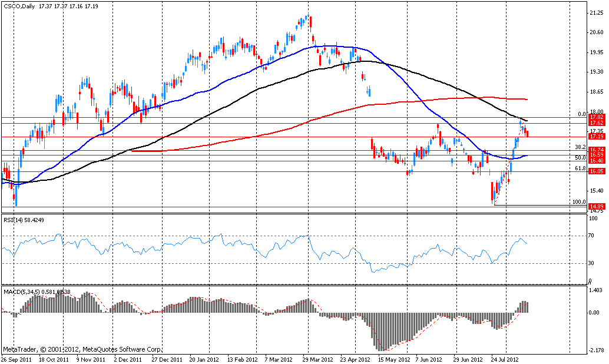Viewport: 609px width, 364px height.
Task: Select the 61.8 Fibonacci level label
Action: 580,168
